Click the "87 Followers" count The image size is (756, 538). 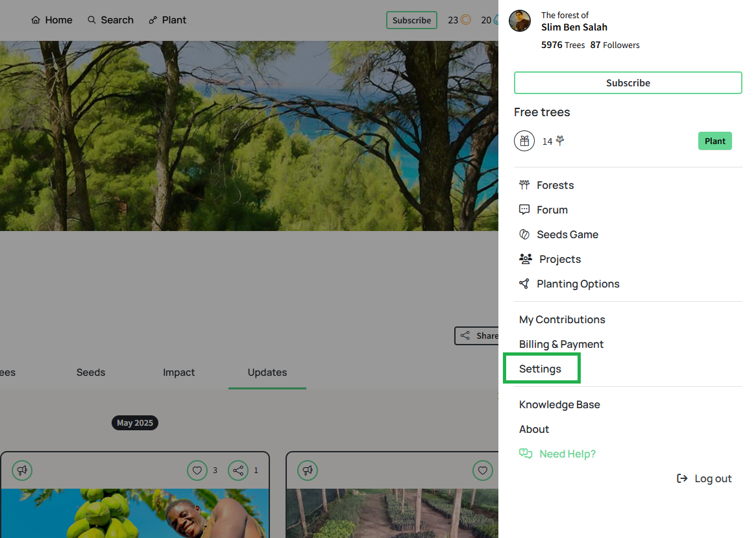pyautogui.click(x=615, y=45)
